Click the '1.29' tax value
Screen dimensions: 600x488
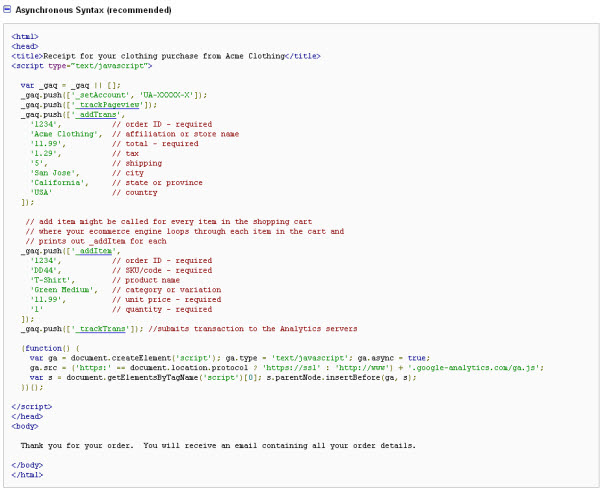[x=44, y=153]
